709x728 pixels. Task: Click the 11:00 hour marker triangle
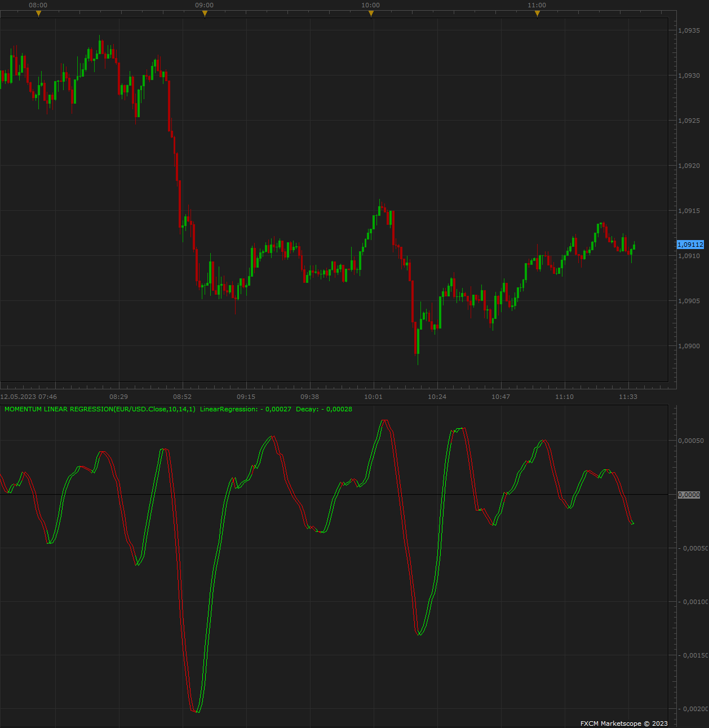click(x=537, y=14)
